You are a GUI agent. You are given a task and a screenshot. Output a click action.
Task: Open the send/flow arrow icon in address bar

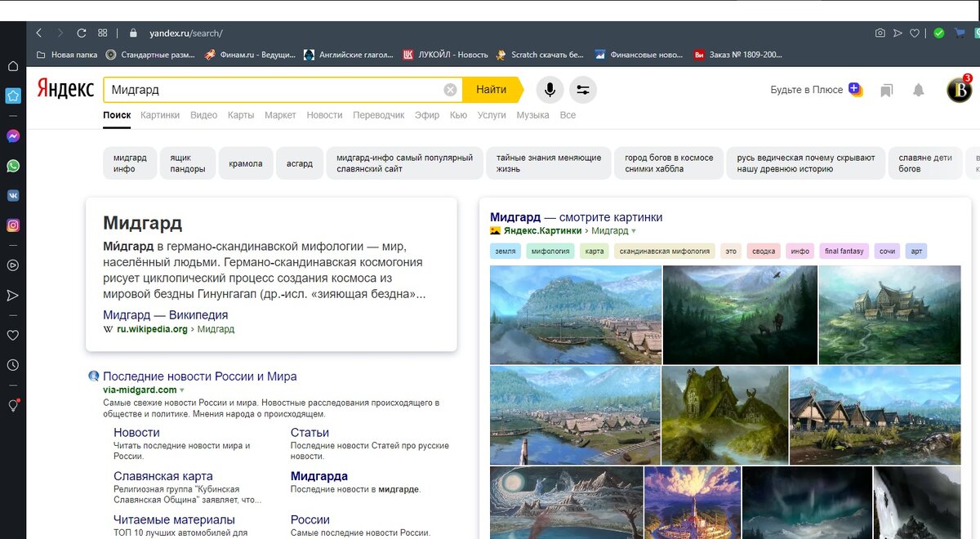(898, 33)
